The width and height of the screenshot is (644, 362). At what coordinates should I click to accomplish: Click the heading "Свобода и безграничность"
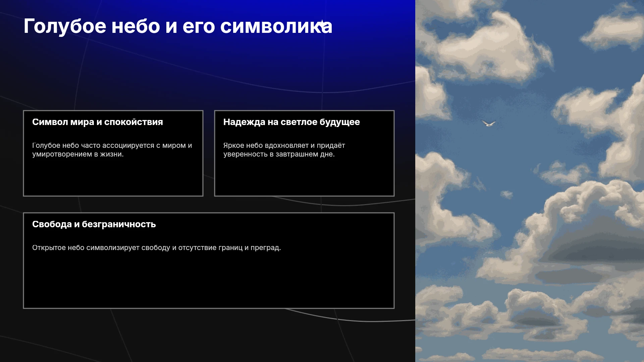(x=94, y=224)
